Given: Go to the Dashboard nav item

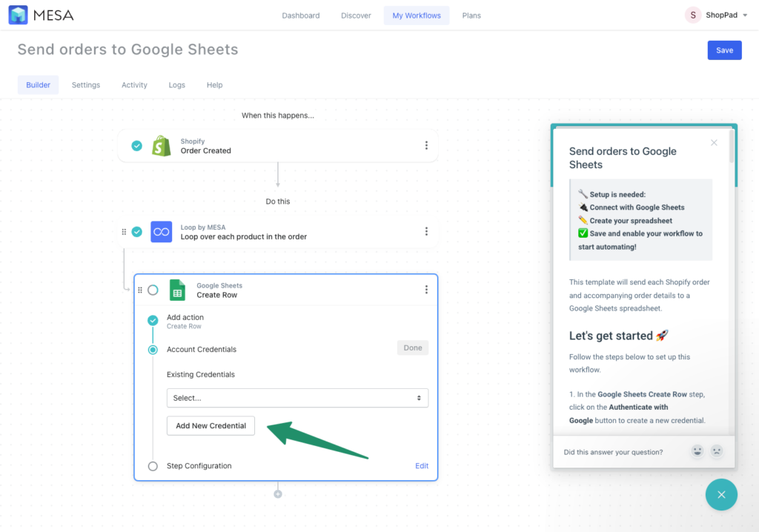Looking at the screenshot, I should (301, 16).
